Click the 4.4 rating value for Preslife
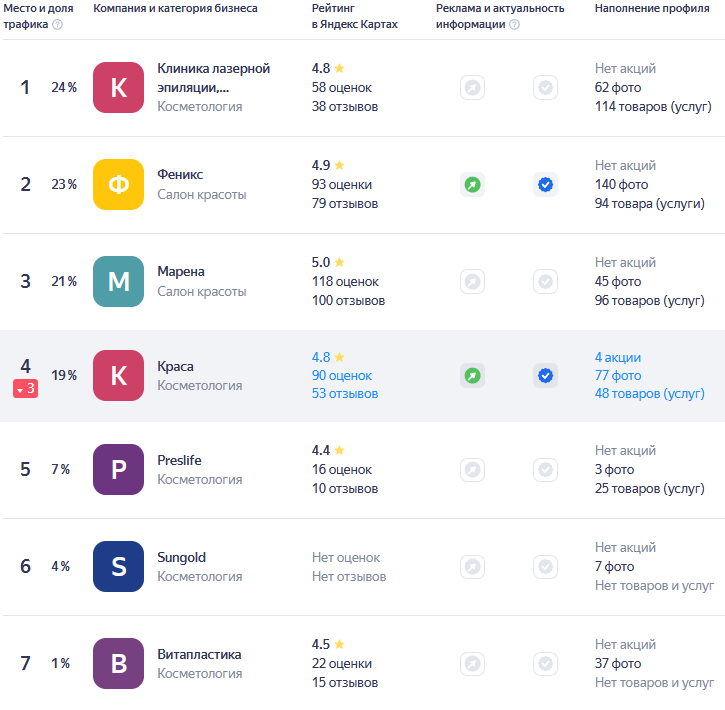The height and width of the screenshot is (710, 725). coord(321,451)
